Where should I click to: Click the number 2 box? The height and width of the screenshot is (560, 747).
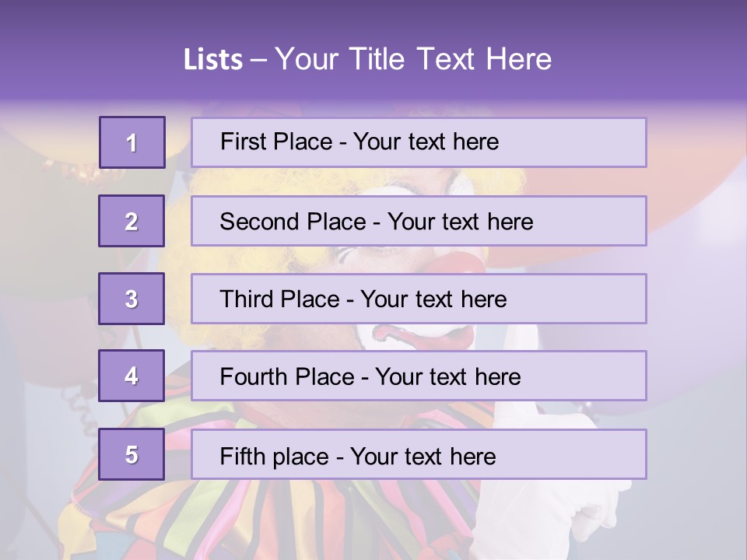coord(132,221)
